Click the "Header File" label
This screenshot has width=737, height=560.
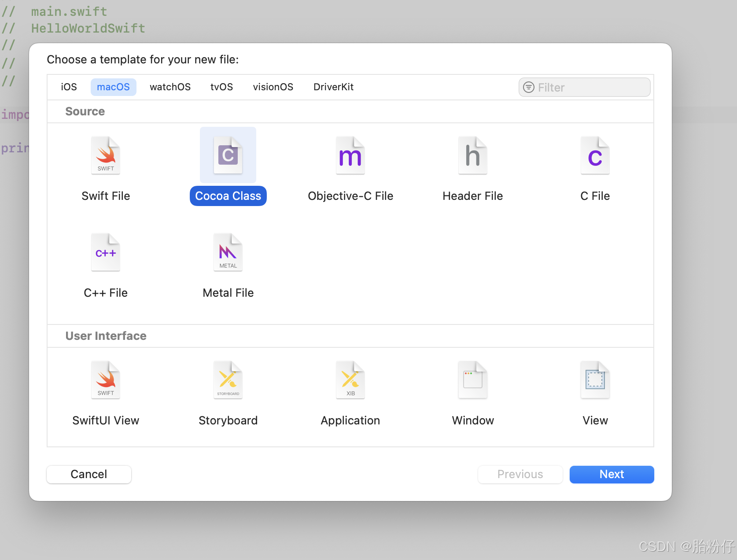[x=473, y=196]
